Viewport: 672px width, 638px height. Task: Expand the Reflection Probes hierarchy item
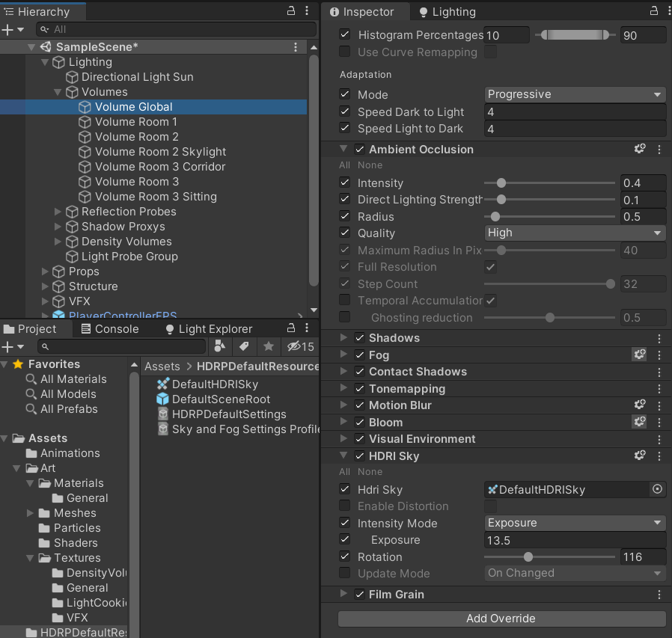click(x=59, y=212)
